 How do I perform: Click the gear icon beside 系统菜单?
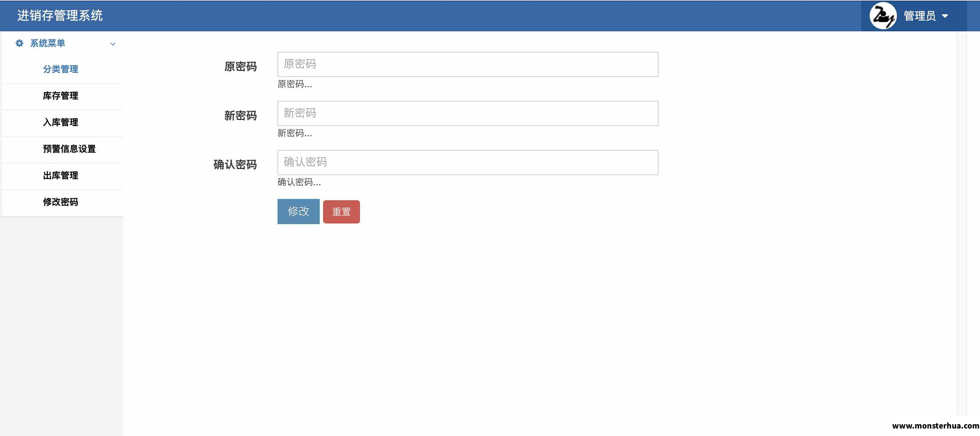pyautogui.click(x=19, y=43)
